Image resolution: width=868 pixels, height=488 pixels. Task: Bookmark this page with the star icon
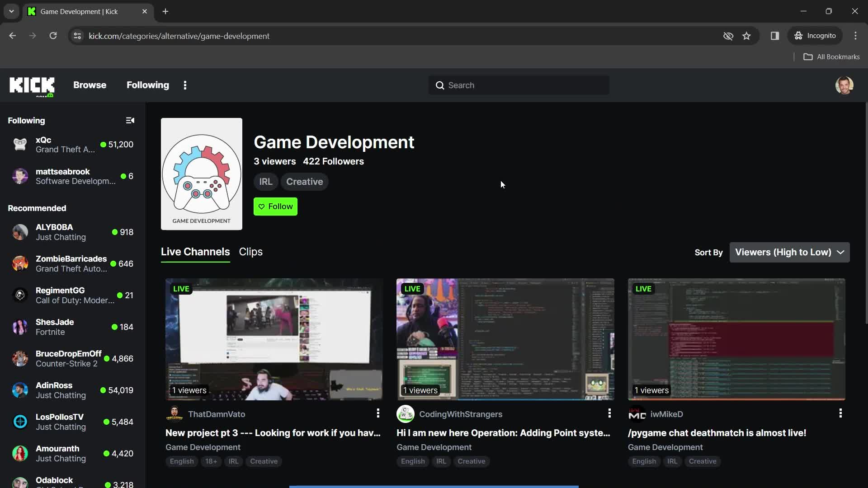(746, 36)
